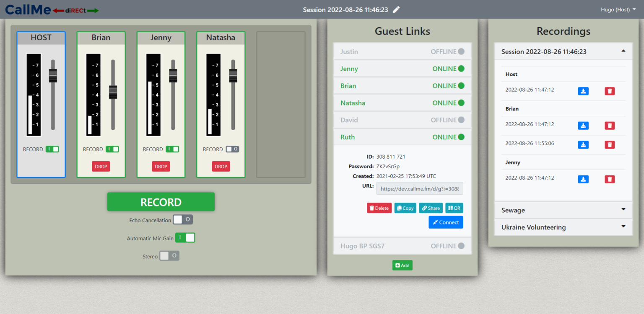Show QR code for Ruth's guest link
This screenshot has height=314, width=644.
(454, 208)
